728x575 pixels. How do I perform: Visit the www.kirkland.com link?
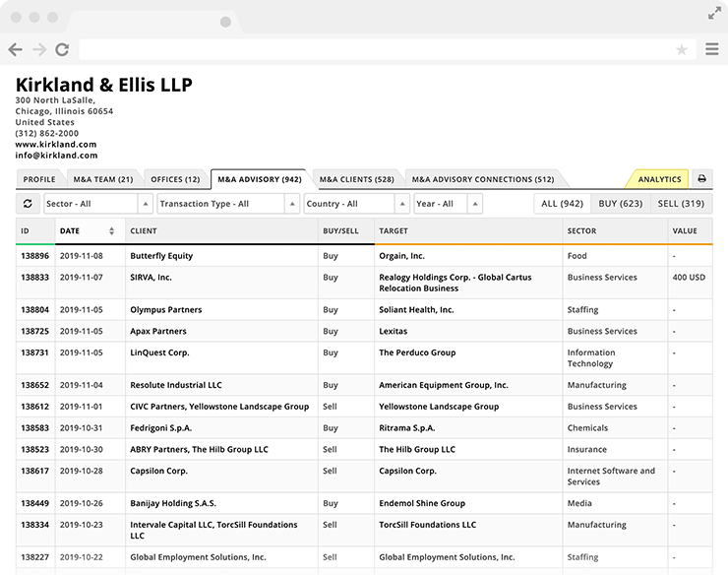56,145
